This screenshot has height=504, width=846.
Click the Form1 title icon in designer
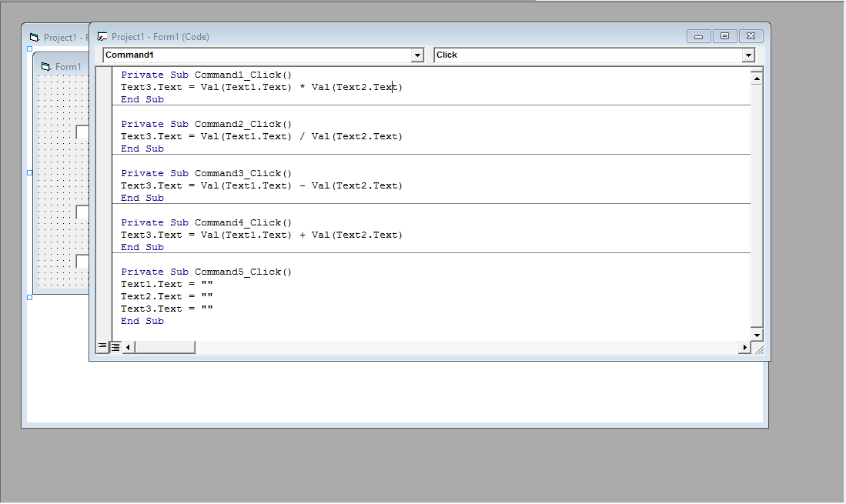point(46,66)
